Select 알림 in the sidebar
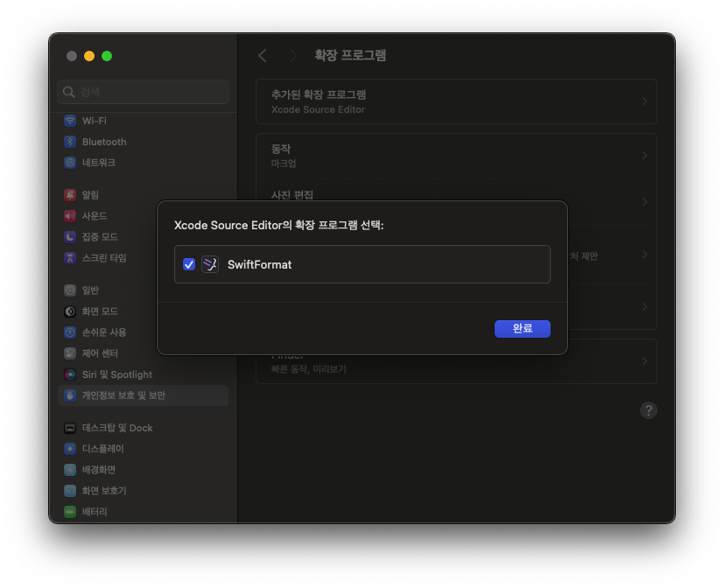 [90, 195]
